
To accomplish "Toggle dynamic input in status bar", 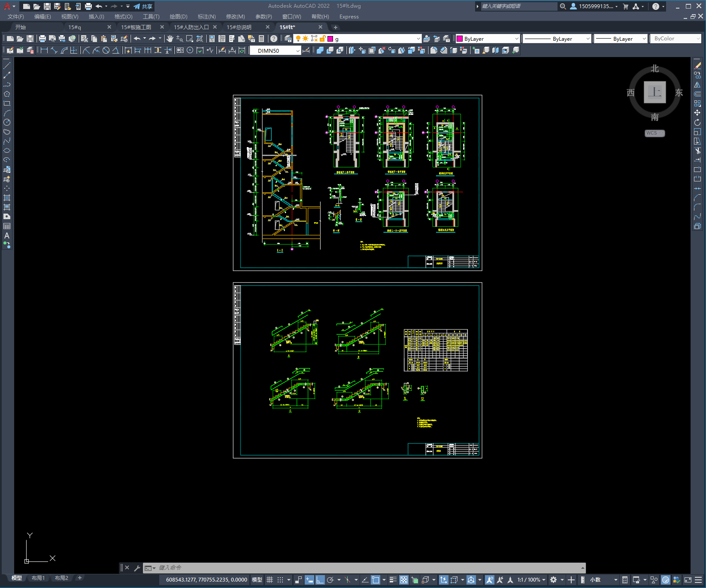I will tap(309, 580).
